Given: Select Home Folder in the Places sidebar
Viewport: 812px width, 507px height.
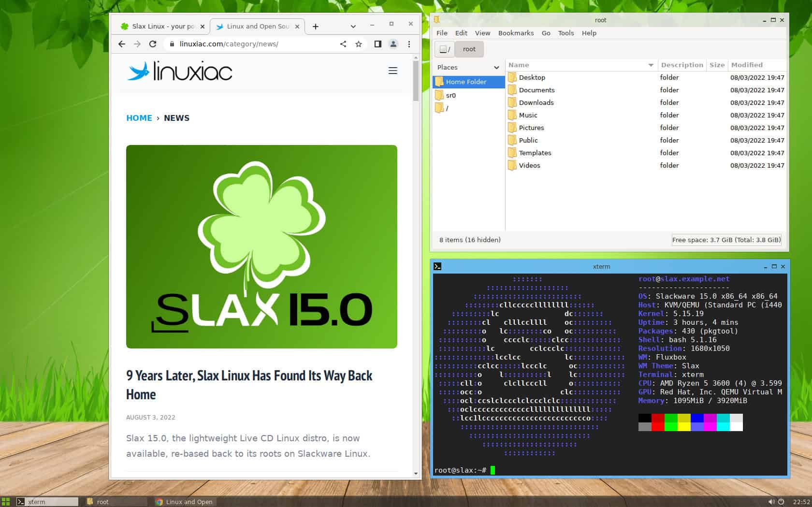Looking at the screenshot, I should [x=466, y=82].
